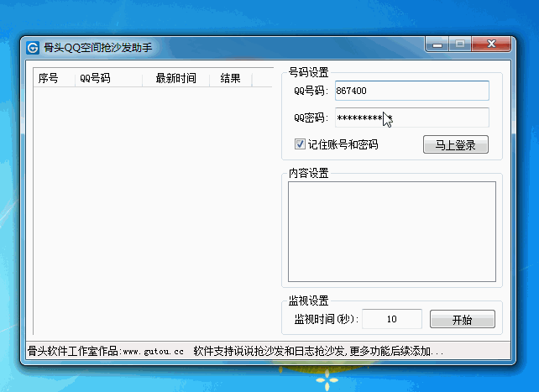Click the 序号 column header
The image size is (539, 392).
click(x=55, y=78)
